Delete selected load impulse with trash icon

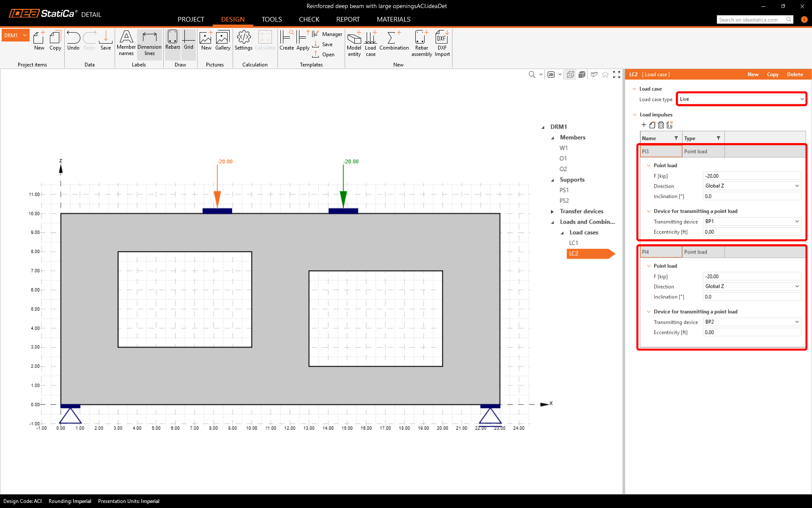661,125
